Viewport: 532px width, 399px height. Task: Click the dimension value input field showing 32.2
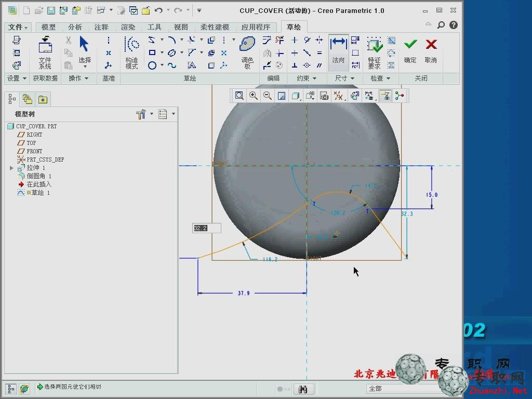(x=207, y=228)
